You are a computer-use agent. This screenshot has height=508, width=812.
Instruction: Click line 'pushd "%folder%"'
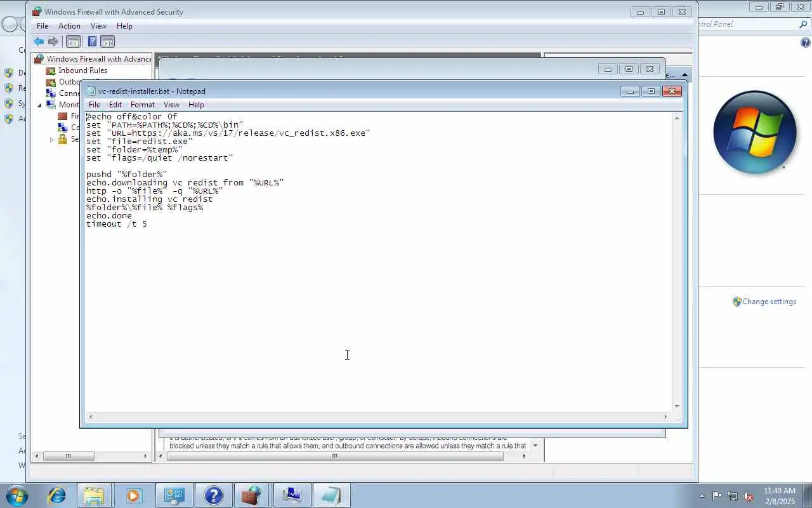tap(126, 175)
